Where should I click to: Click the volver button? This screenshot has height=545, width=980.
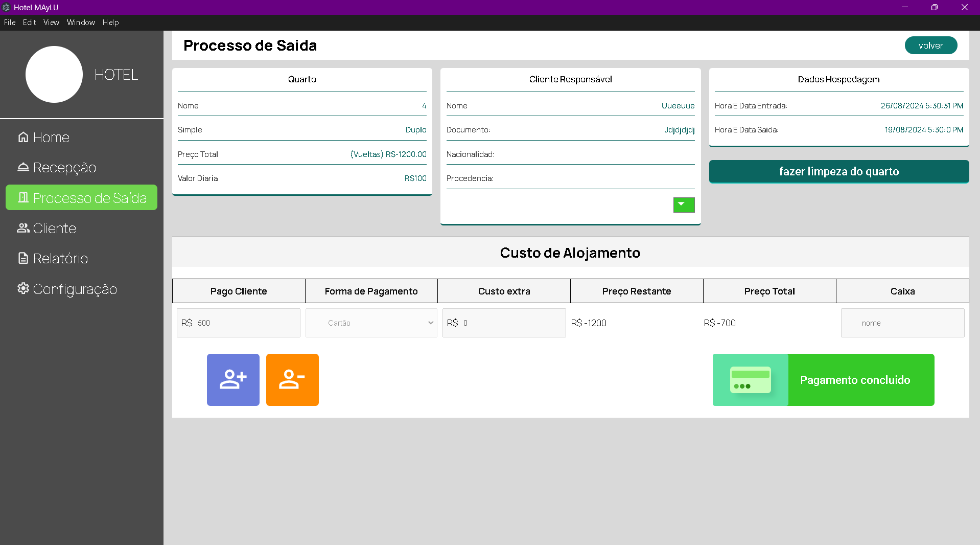pos(930,46)
